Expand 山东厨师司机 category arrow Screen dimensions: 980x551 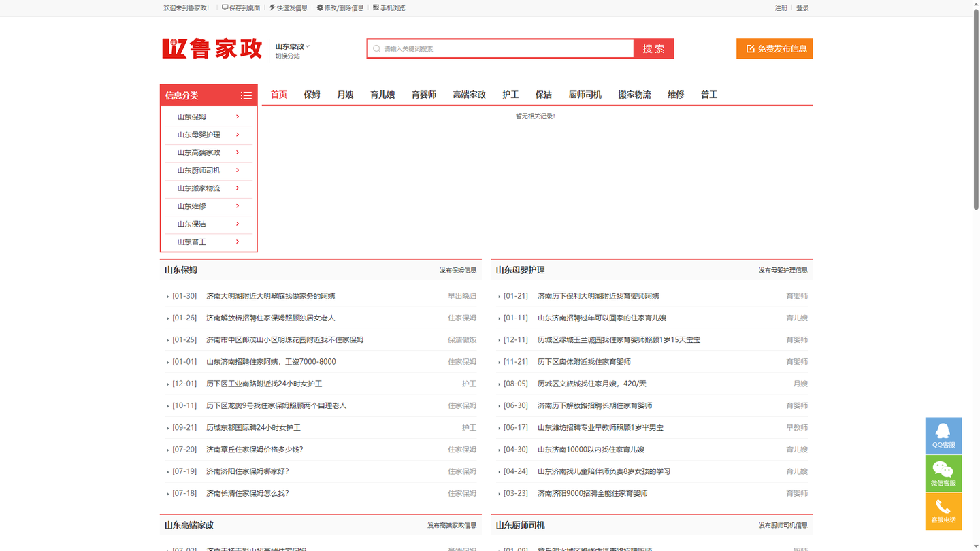[x=238, y=170]
